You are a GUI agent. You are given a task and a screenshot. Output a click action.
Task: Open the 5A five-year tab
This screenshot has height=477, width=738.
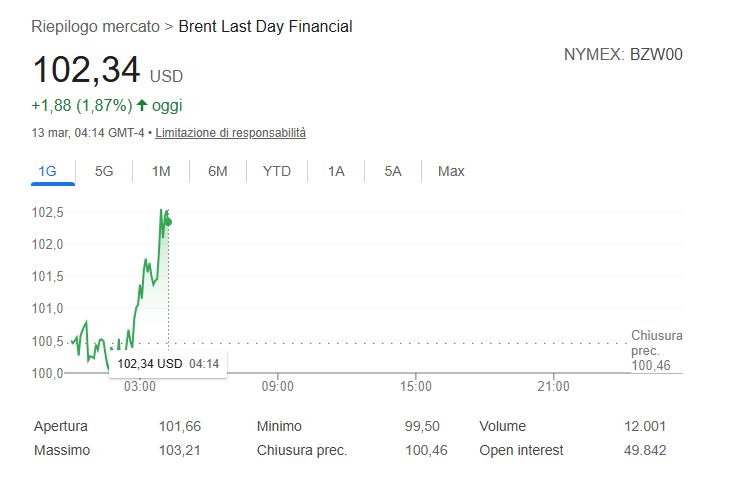(393, 171)
